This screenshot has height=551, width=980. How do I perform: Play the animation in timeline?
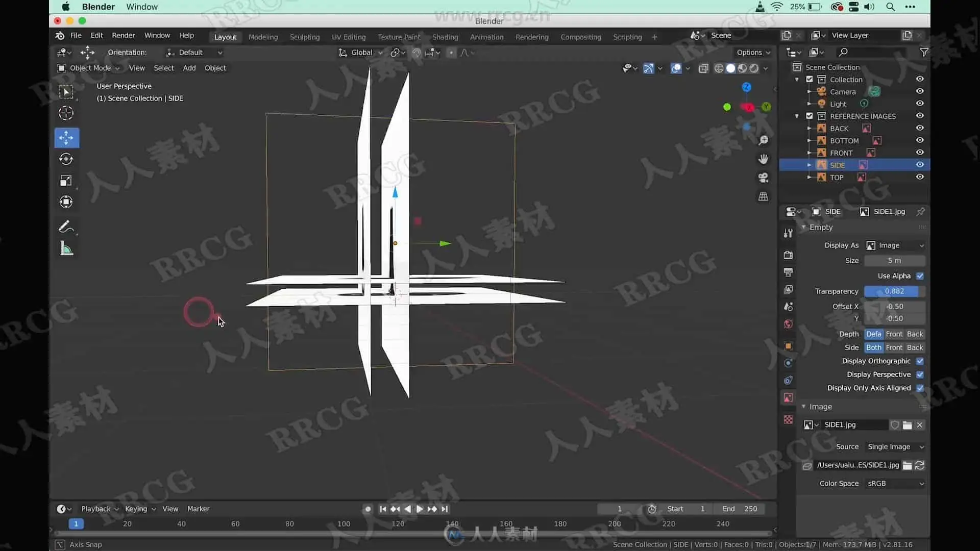pos(420,509)
